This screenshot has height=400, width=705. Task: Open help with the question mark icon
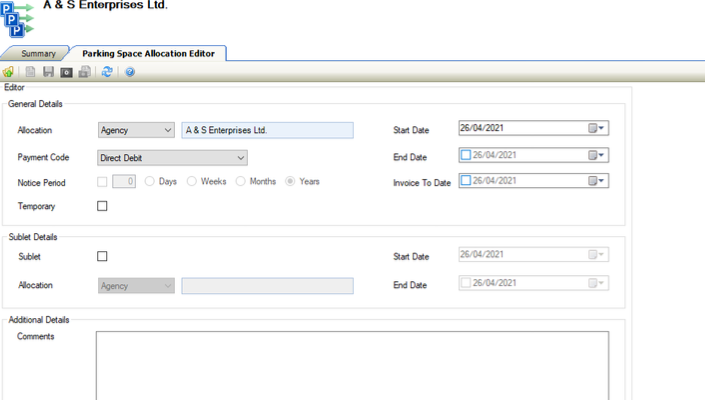coord(130,72)
